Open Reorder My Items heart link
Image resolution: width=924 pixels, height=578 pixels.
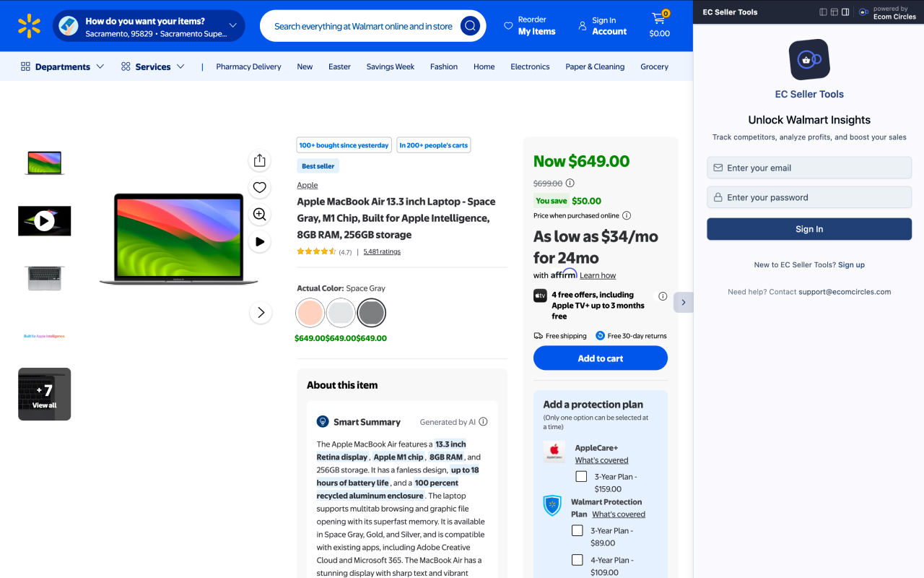click(530, 25)
